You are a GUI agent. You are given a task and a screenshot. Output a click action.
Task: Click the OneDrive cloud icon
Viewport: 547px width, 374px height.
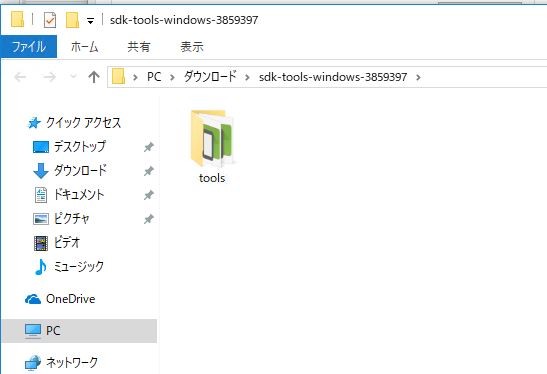(x=33, y=299)
